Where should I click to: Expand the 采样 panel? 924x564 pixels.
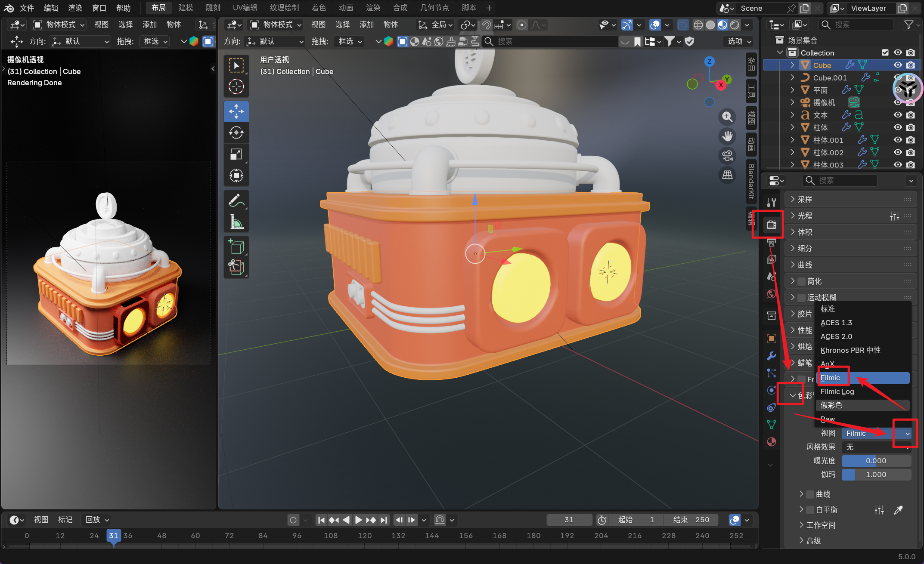pyautogui.click(x=804, y=199)
